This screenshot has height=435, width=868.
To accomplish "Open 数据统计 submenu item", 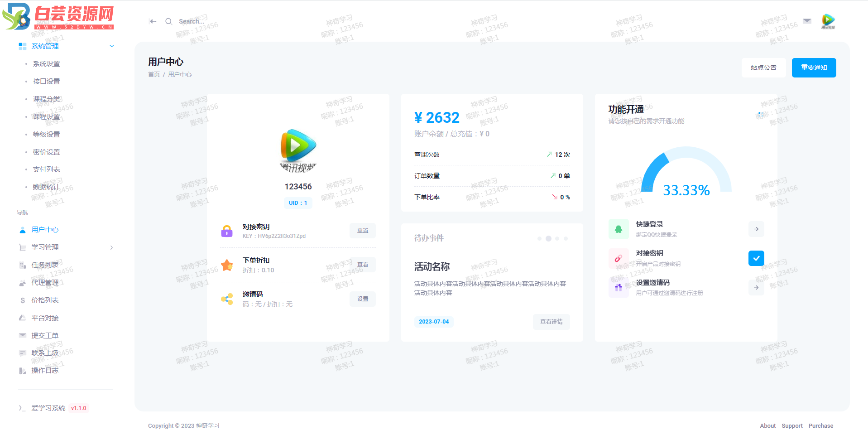I will pyautogui.click(x=47, y=187).
